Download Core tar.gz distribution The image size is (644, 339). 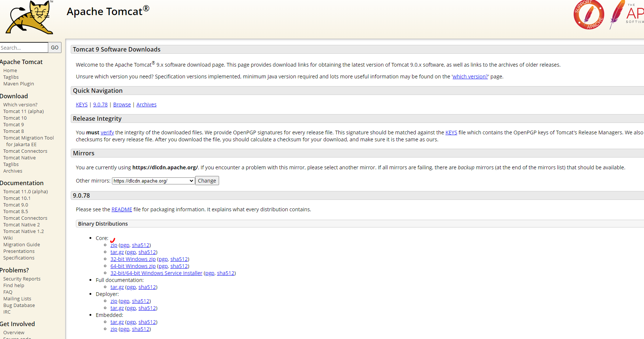pos(117,252)
